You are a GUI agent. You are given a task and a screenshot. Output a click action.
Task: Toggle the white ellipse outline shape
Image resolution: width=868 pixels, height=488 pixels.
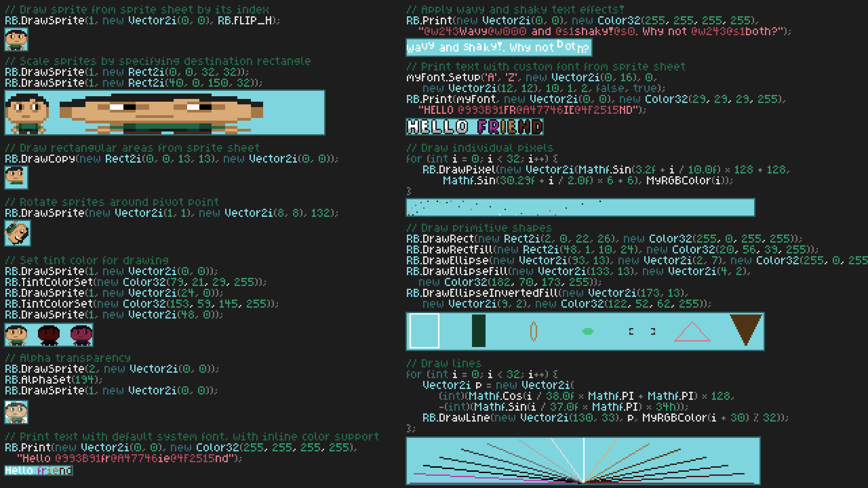(533, 331)
